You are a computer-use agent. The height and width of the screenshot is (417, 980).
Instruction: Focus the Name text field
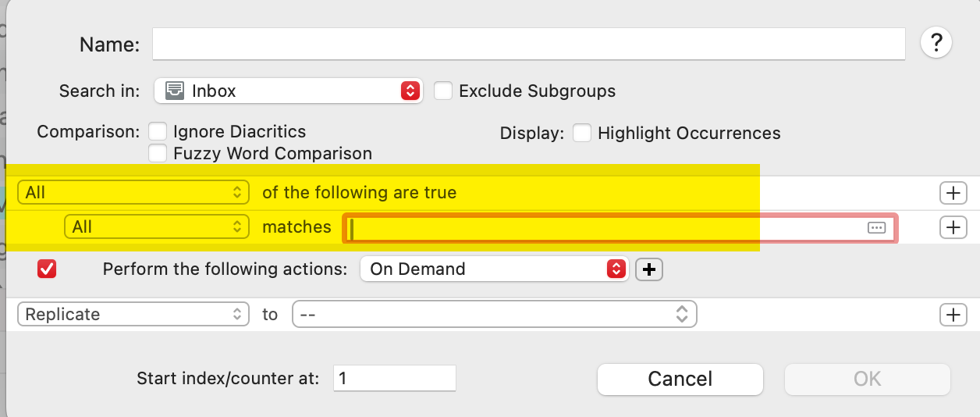pyautogui.click(x=528, y=45)
